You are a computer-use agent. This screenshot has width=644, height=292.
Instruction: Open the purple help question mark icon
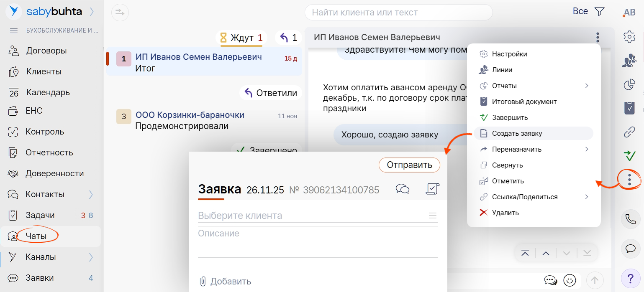pos(630,278)
